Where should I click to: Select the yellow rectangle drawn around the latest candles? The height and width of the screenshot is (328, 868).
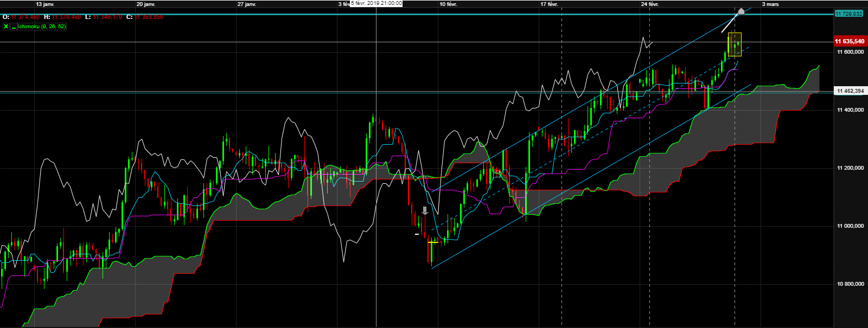735,44
